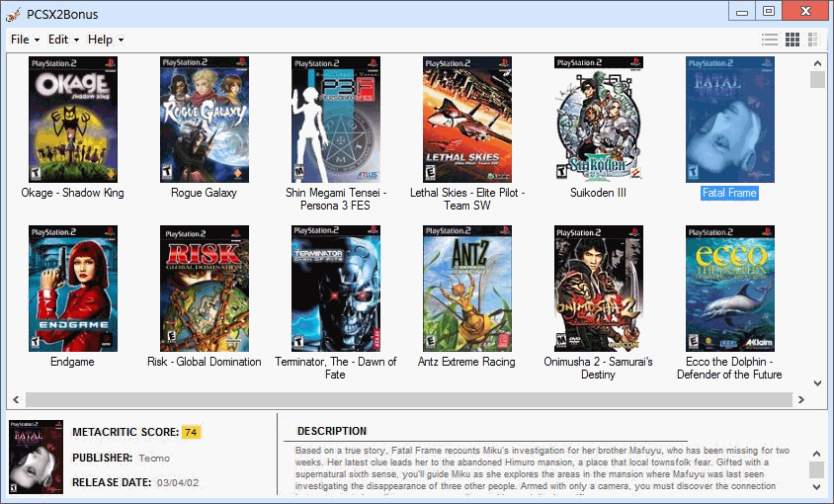Viewport: 834px width, 504px height.
Task: Click the publisher name Tecmo
Action: tap(154, 458)
